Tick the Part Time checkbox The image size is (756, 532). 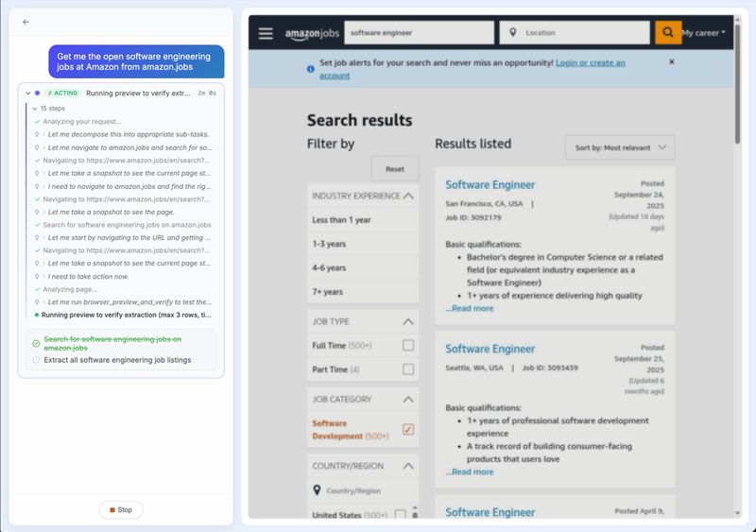coord(408,369)
